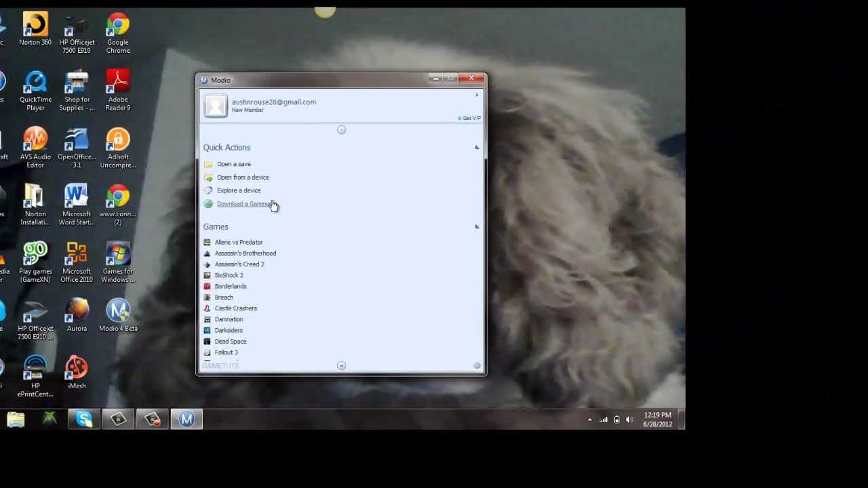Launch Google Chrome desktop shortcut
Viewport: 868px width, 488px height.
point(118,33)
